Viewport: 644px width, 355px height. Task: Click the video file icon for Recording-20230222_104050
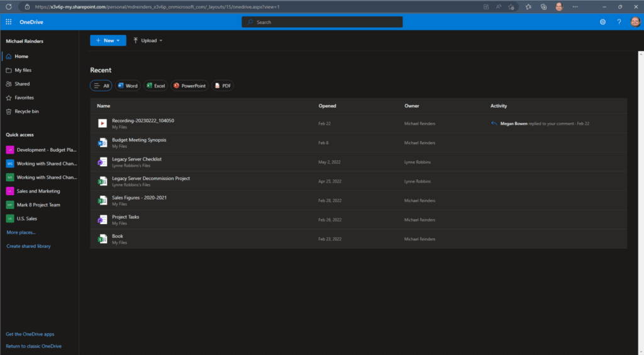[x=103, y=123]
